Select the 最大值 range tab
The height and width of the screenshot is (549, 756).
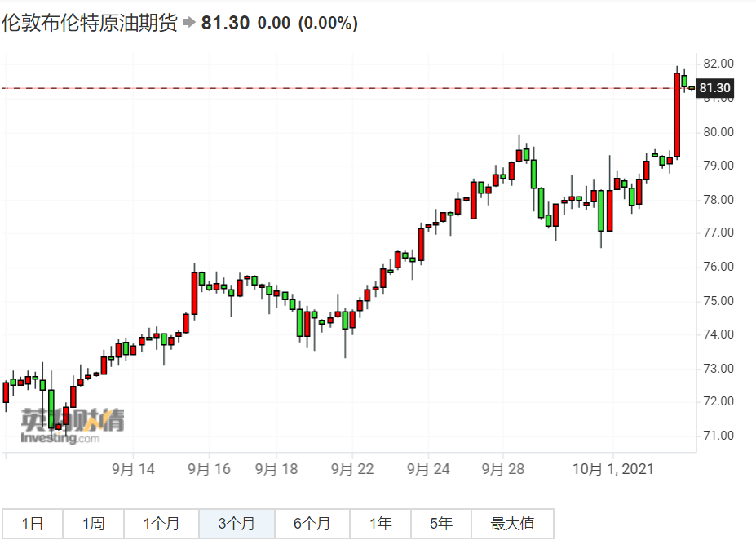[x=512, y=524]
